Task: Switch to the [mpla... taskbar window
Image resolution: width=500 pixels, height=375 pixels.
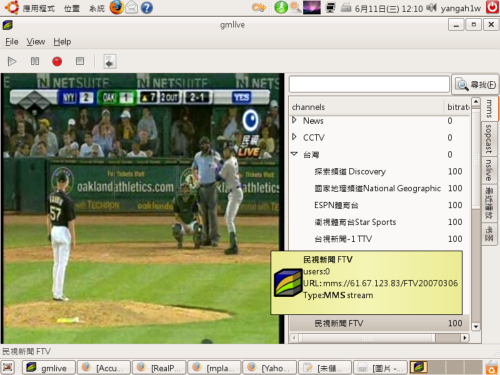Action: [x=214, y=368]
